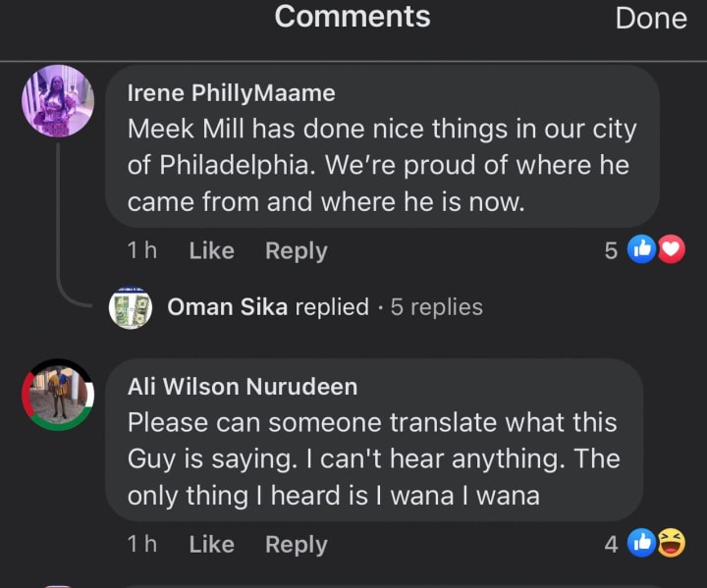Viewport: 707px width, 588px height.
Task: Click the red heart reaction icon
Action: pos(671,250)
